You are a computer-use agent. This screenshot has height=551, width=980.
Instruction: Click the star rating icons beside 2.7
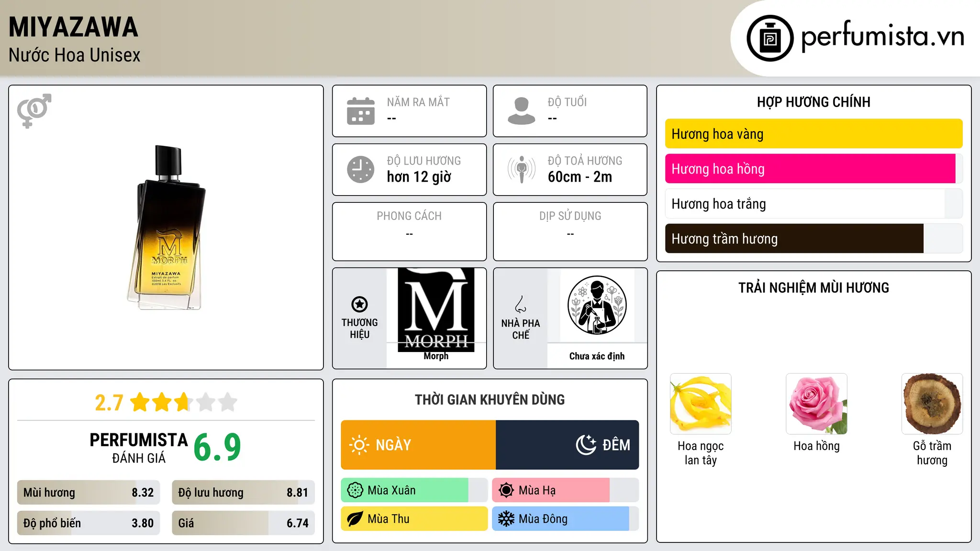(183, 402)
